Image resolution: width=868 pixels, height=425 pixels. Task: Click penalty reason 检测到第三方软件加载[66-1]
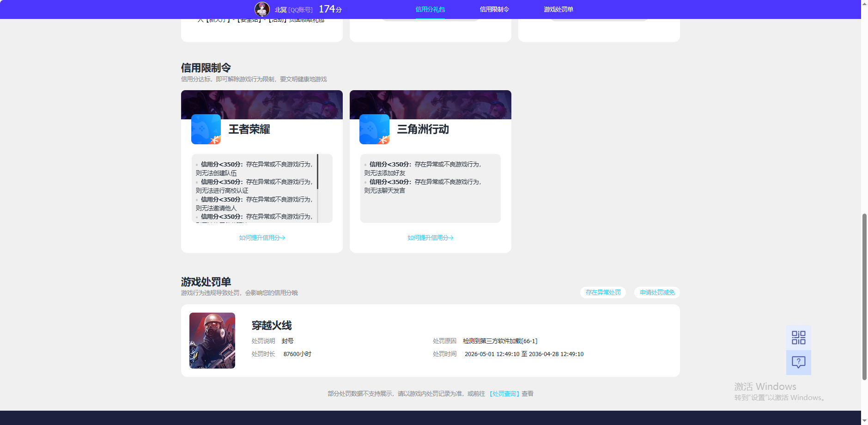tap(500, 341)
